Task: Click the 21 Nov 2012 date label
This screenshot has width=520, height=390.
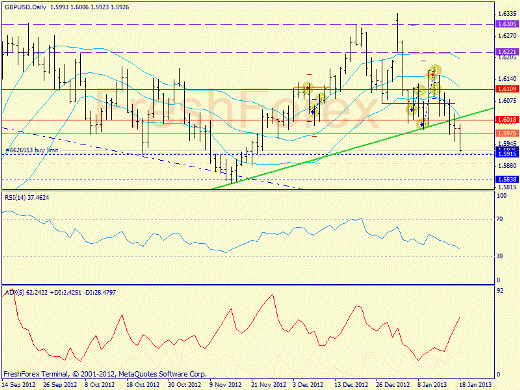Action: [269, 384]
